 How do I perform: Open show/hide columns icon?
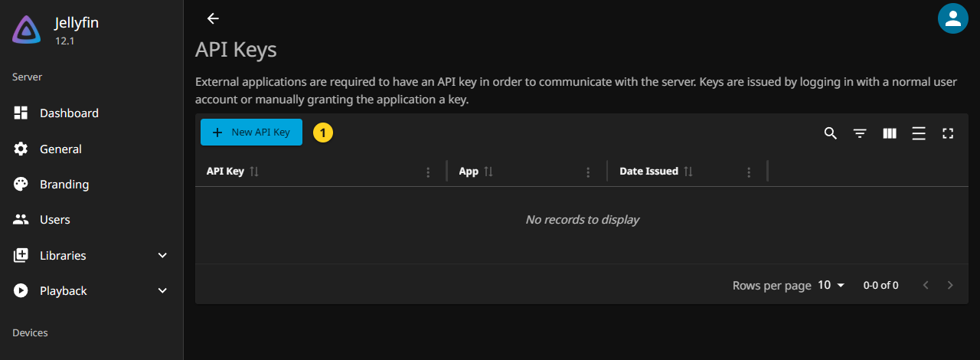point(889,133)
